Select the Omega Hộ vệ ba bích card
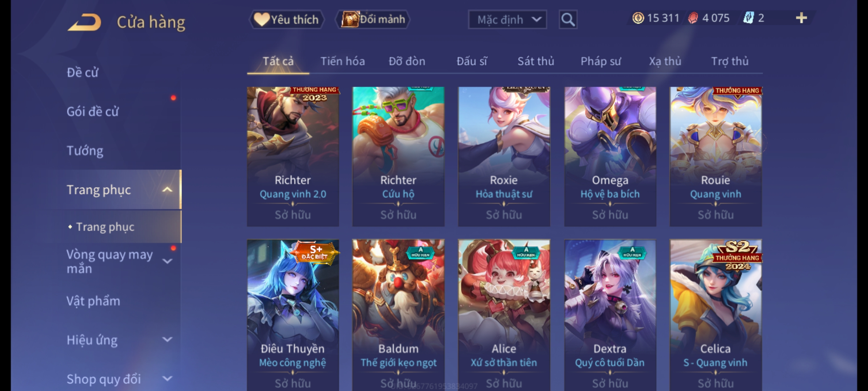This screenshot has height=391, width=868. point(610,156)
